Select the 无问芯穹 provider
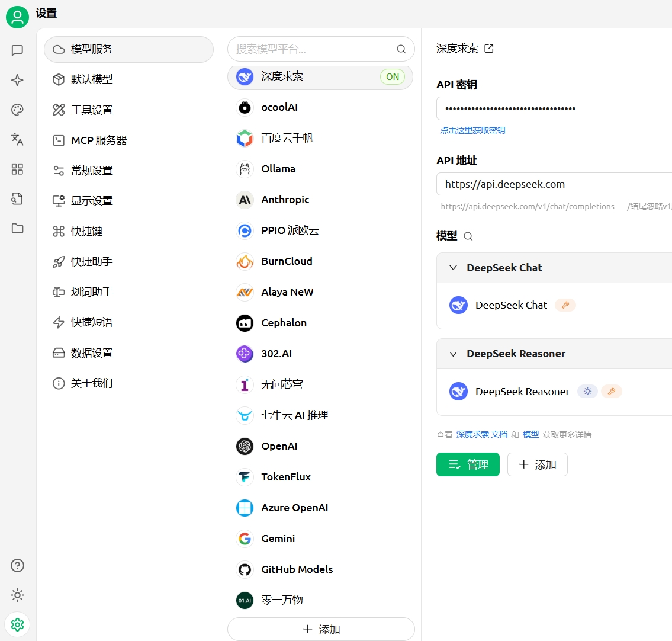This screenshot has width=672, height=641. [320, 384]
